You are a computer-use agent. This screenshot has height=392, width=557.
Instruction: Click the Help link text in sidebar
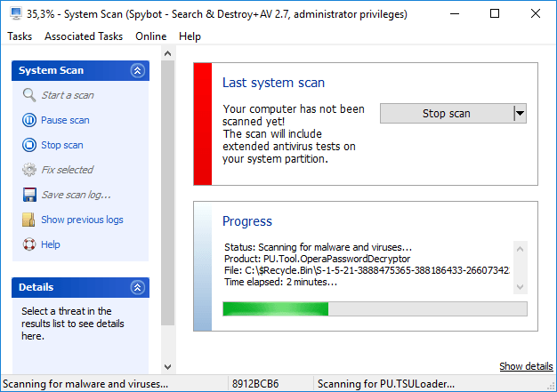click(x=51, y=244)
